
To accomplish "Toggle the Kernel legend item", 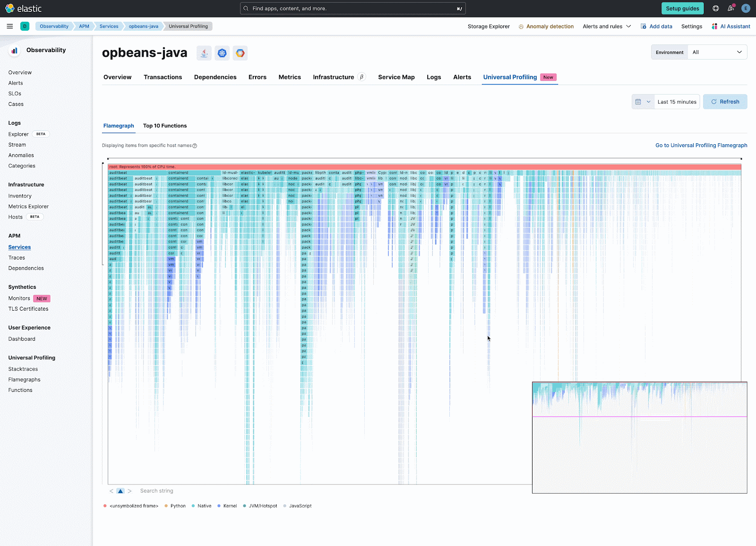I will (x=227, y=506).
